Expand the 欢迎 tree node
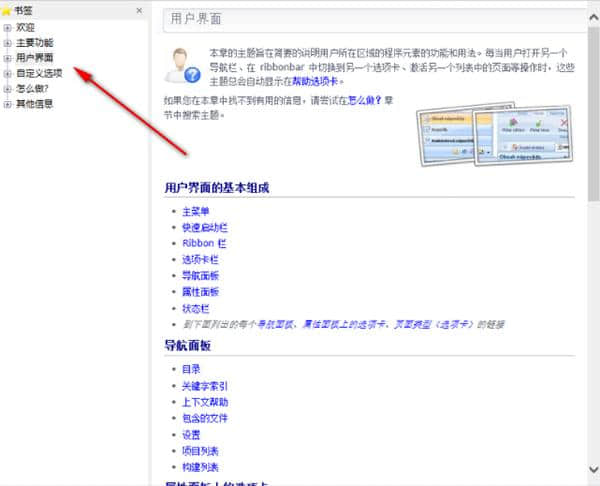Viewport: 600px width, 486px height. 8,27
